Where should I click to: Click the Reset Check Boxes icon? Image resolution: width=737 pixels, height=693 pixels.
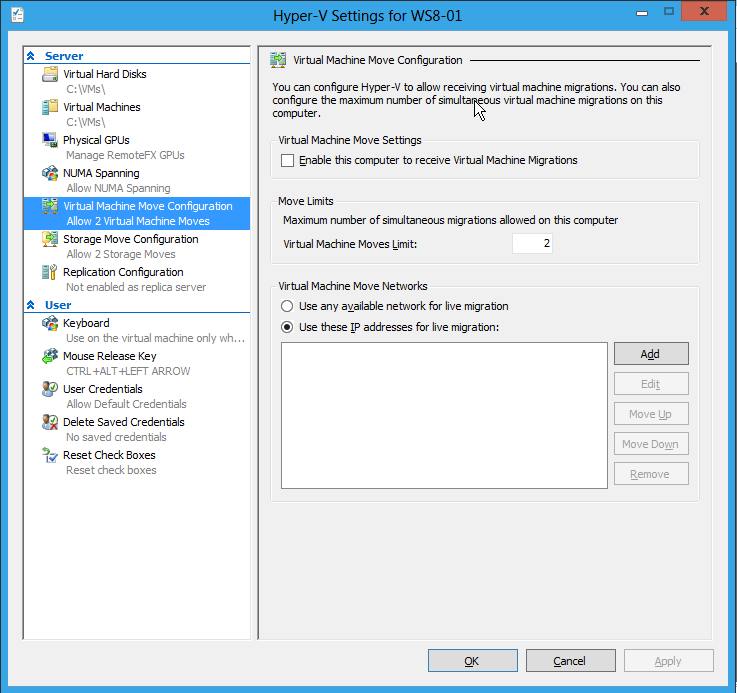[50, 455]
